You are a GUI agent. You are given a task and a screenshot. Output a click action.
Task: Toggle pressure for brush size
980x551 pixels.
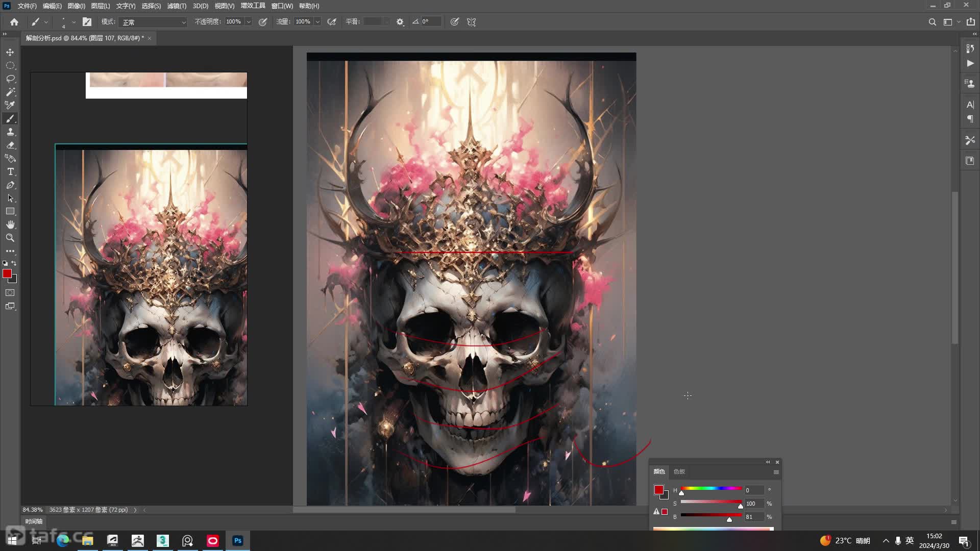point(455,22)
